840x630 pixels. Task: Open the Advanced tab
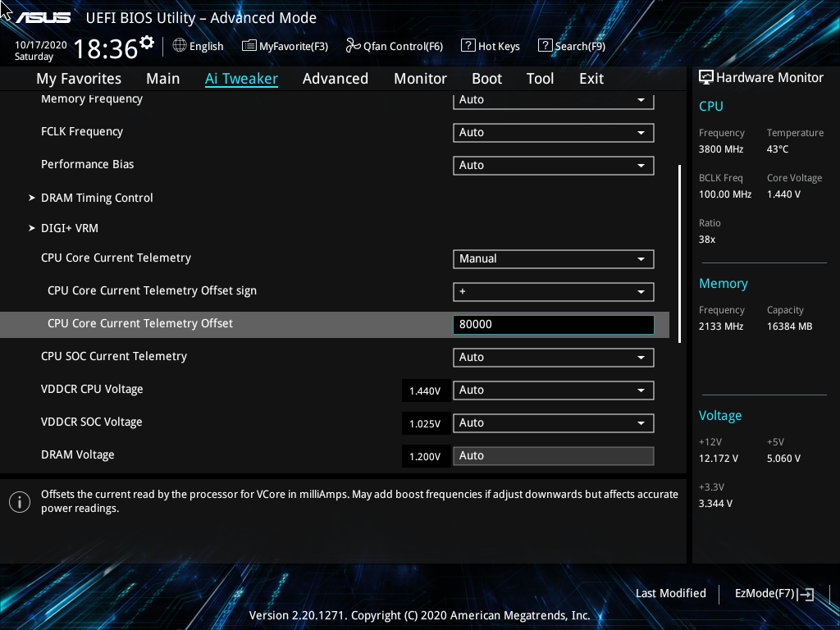pos(336,79)
